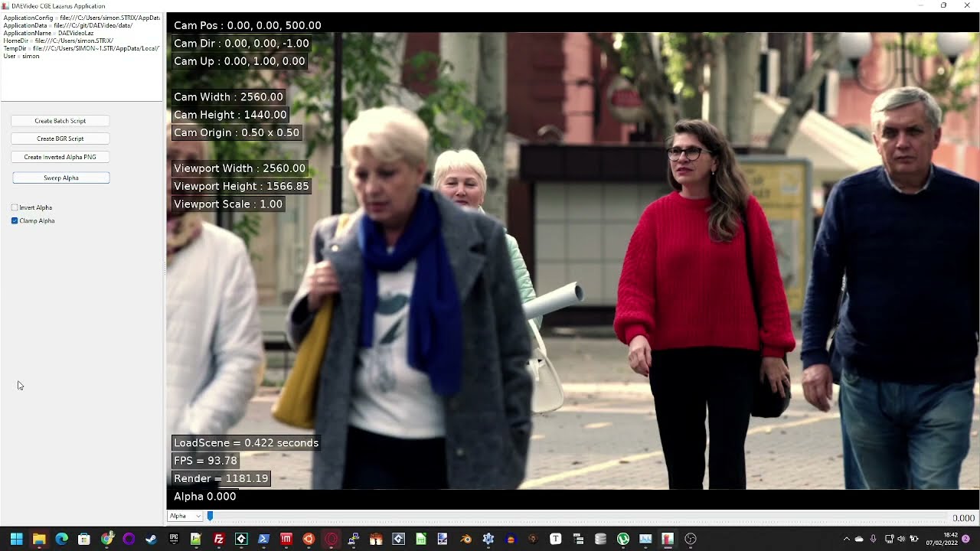Open OBS Studio from the taskbar
The image size is (980, 551).
pyautogui.click(x=691, y=539)
